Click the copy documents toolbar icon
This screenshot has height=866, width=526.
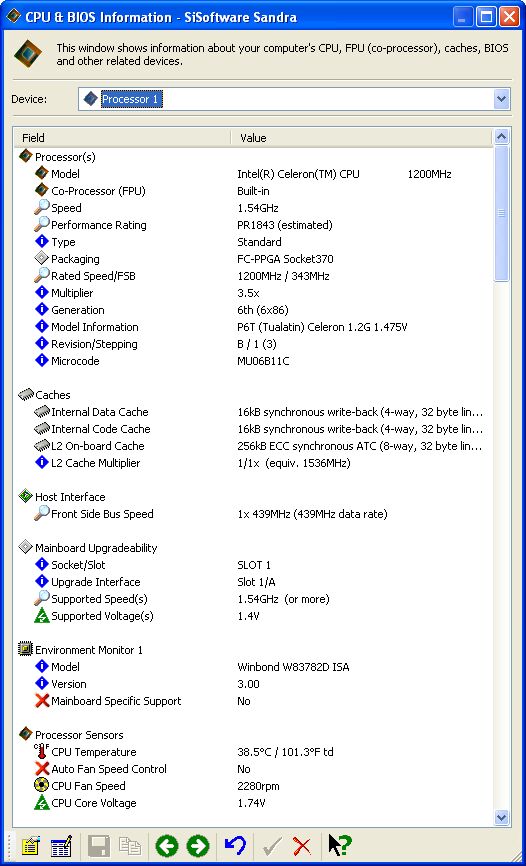(x=131, y=846)
